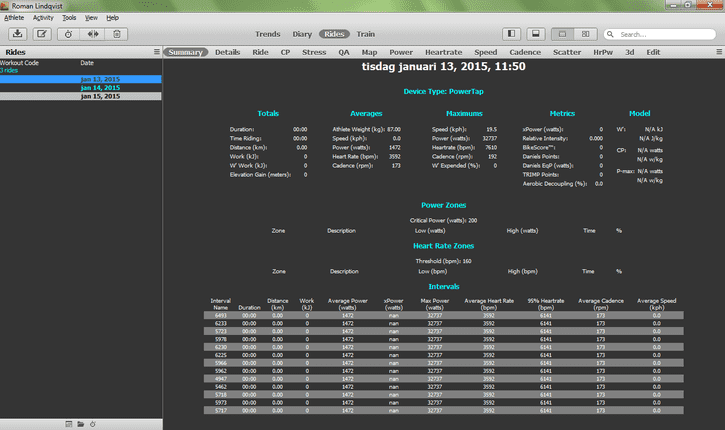Switch to tiled view layout button
This screenshot has width=725, height=430.
[585, 34]
